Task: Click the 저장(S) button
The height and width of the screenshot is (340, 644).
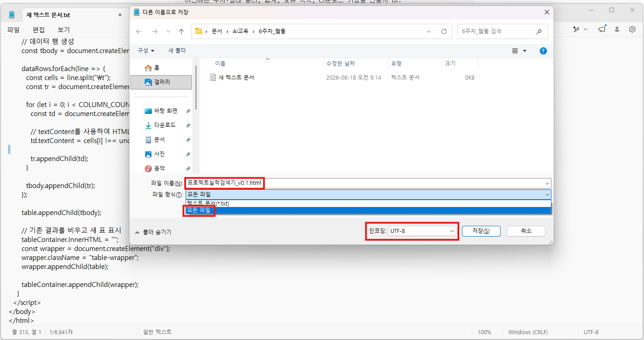Action: click(x=480, y=231)
